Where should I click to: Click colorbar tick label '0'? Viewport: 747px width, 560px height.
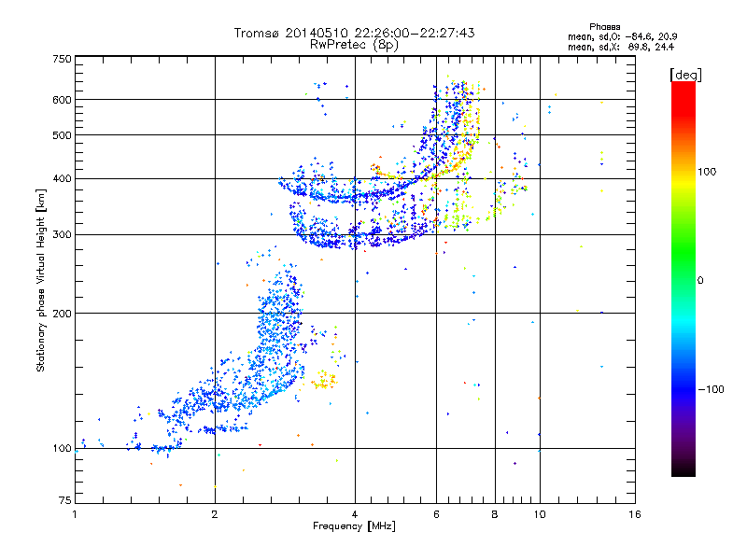pos(700,280)
